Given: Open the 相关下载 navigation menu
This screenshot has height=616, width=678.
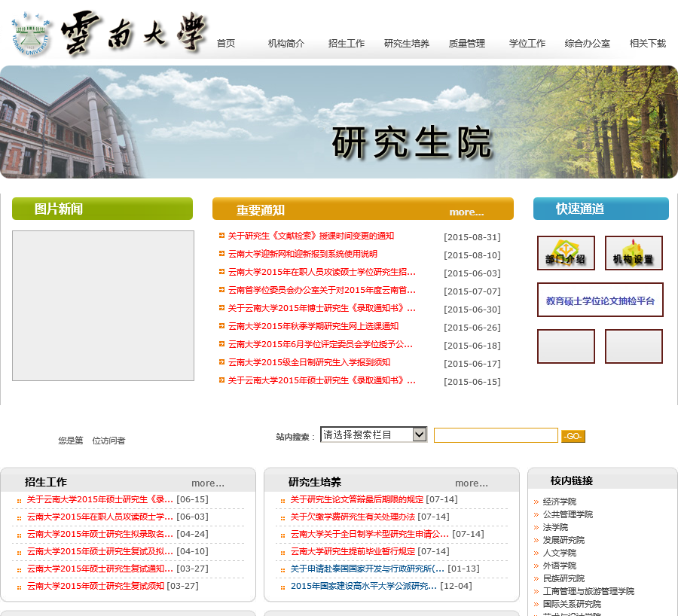Looking at the screenshot, I should [647, 43].
